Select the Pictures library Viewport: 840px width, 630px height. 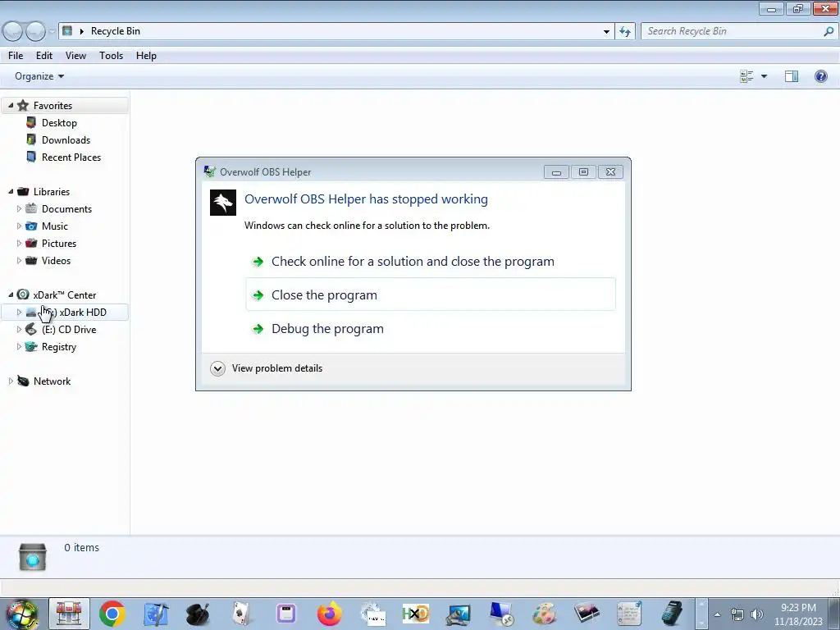tap(59, 243)
